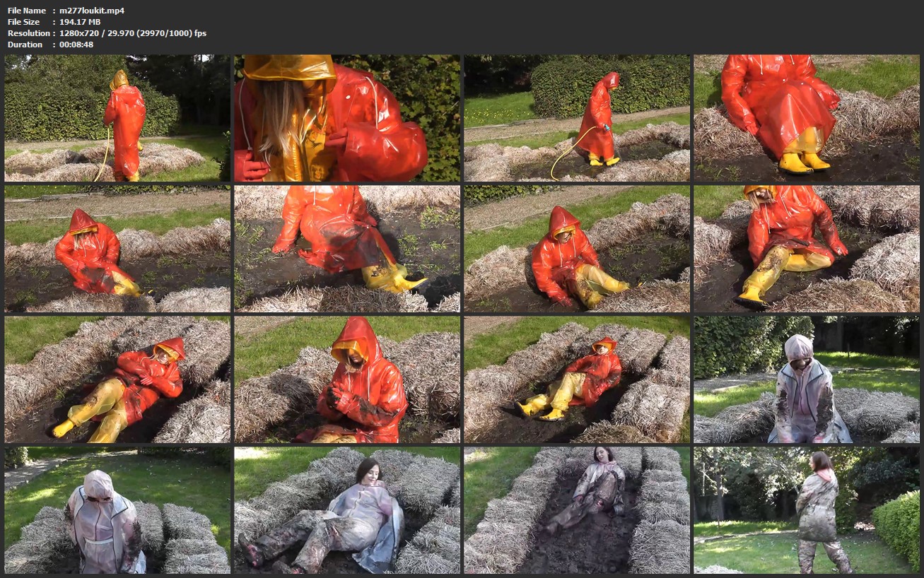Open close-up thumbnail of red hood and muddy gloves
The height and width of the screenshot is (578, 924).
347,379
